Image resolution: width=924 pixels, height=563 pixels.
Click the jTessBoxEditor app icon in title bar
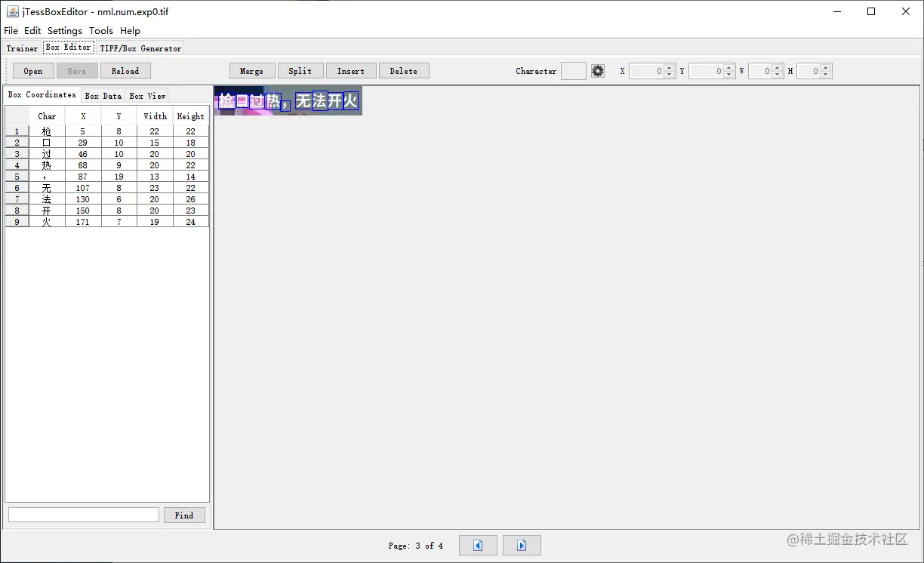[x=13, y=11]
